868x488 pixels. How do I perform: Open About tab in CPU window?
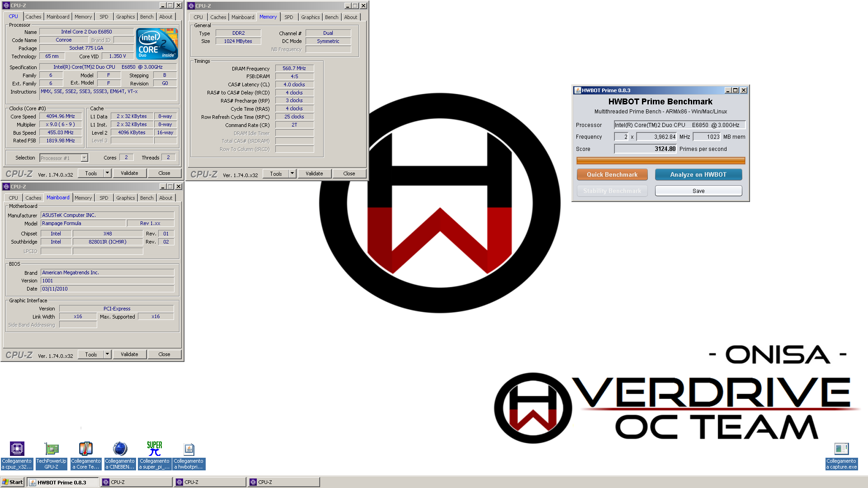(x=166, y=17)
